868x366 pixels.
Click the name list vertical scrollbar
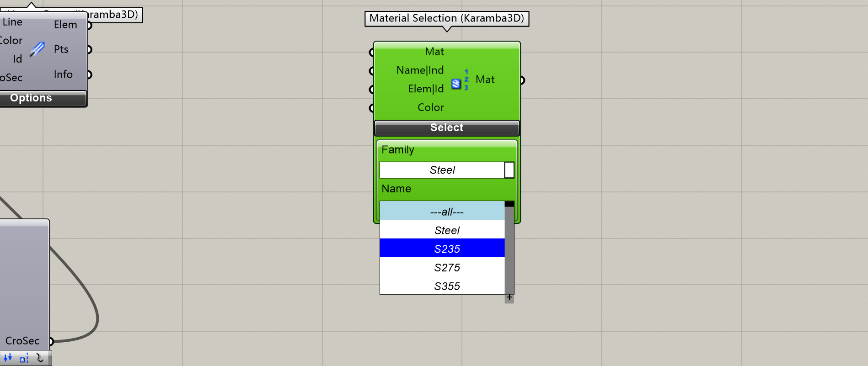click(x=509, y=249)
